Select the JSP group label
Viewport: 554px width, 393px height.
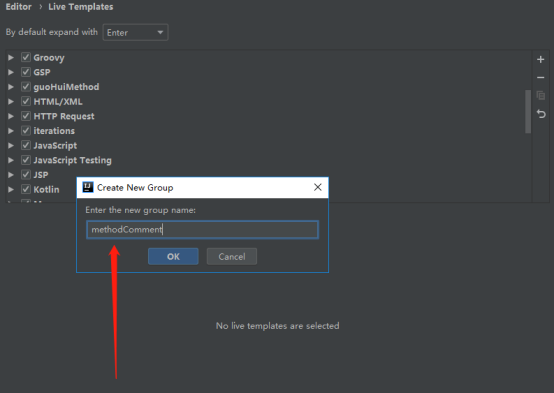click(x=41, y=175)
